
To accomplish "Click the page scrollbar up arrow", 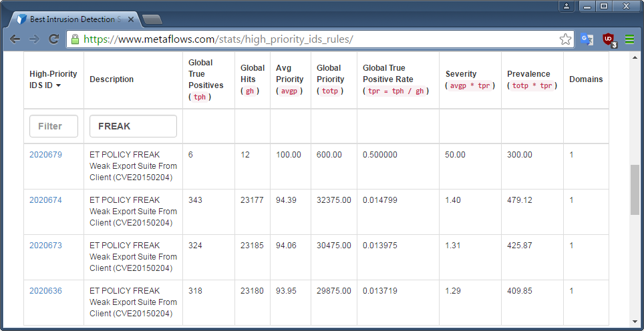I will [x=635, y=57].
